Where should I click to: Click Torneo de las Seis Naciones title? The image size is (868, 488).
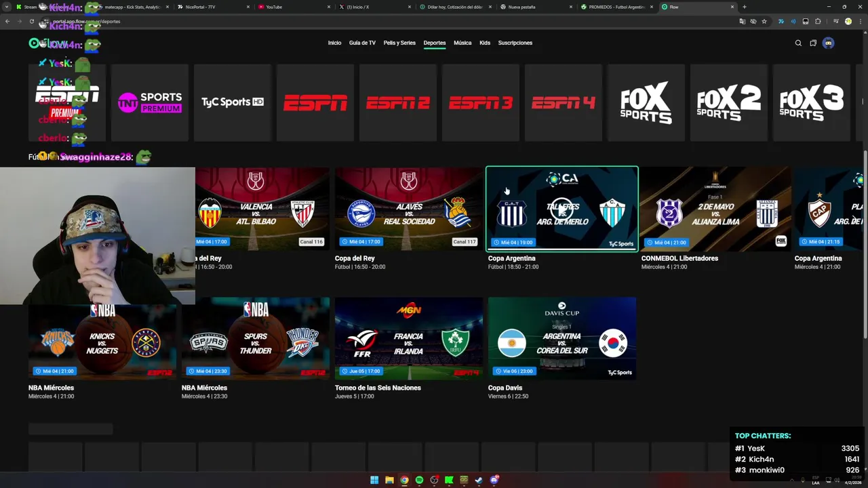point(378,388)
